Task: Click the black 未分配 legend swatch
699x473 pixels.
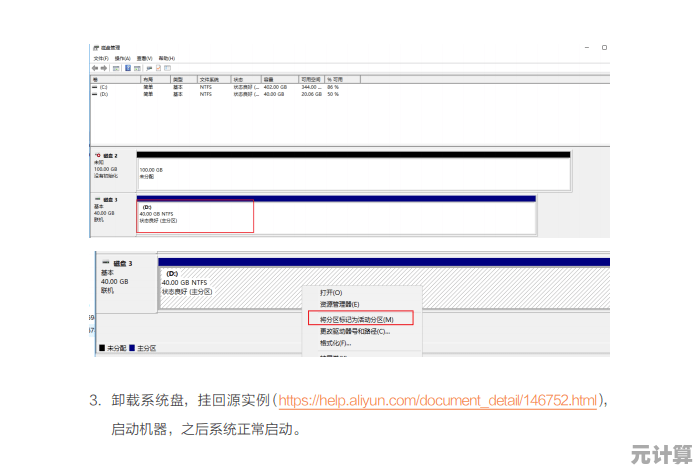Action: [x=102, y=348]
